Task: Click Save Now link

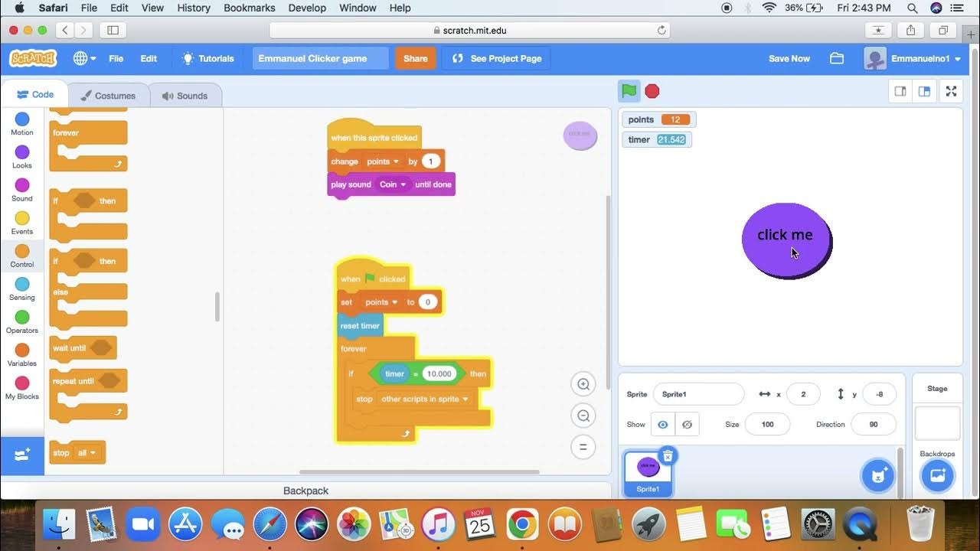Action: coord(789,58)
